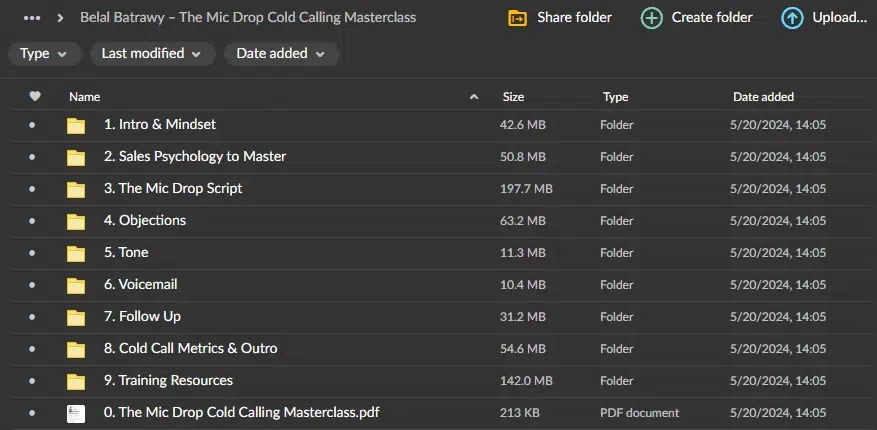Click folder icon for 9. Training Resources
The image size is (877, 430).
pyautogui.click(x=76, y=381)
